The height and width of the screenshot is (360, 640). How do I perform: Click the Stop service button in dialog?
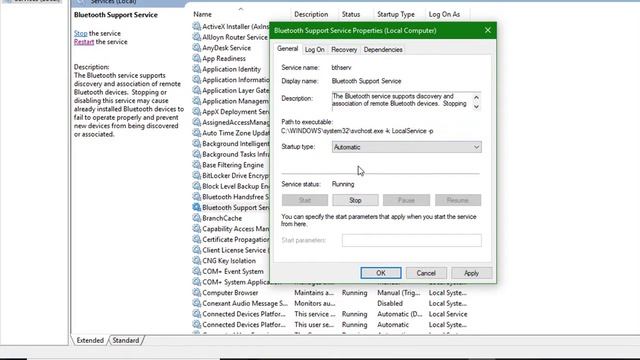tap(355, 200)
